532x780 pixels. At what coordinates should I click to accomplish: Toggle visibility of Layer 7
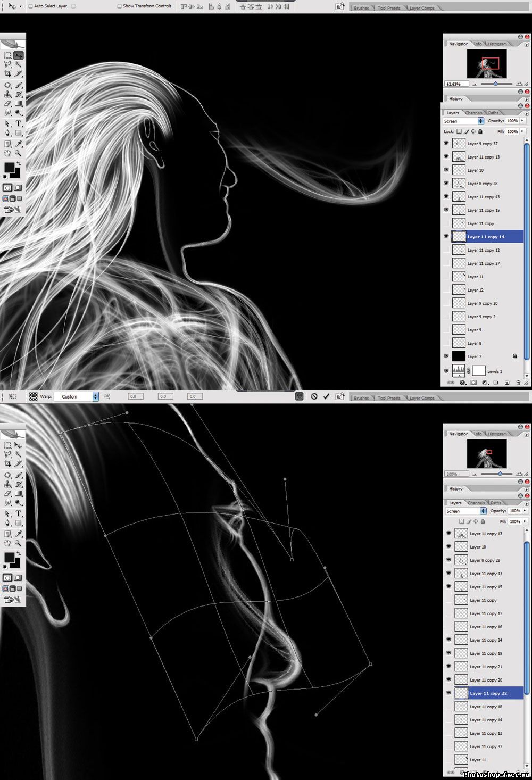[x=446, y=356]
